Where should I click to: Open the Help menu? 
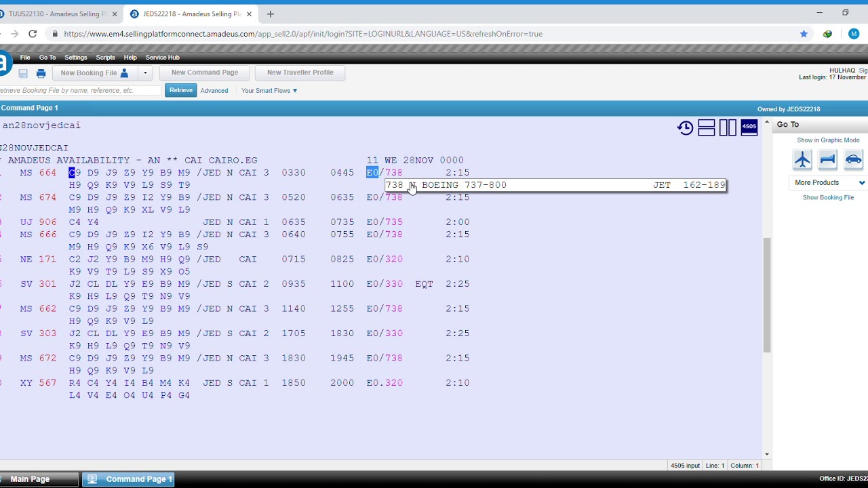[x=130, y=58]
